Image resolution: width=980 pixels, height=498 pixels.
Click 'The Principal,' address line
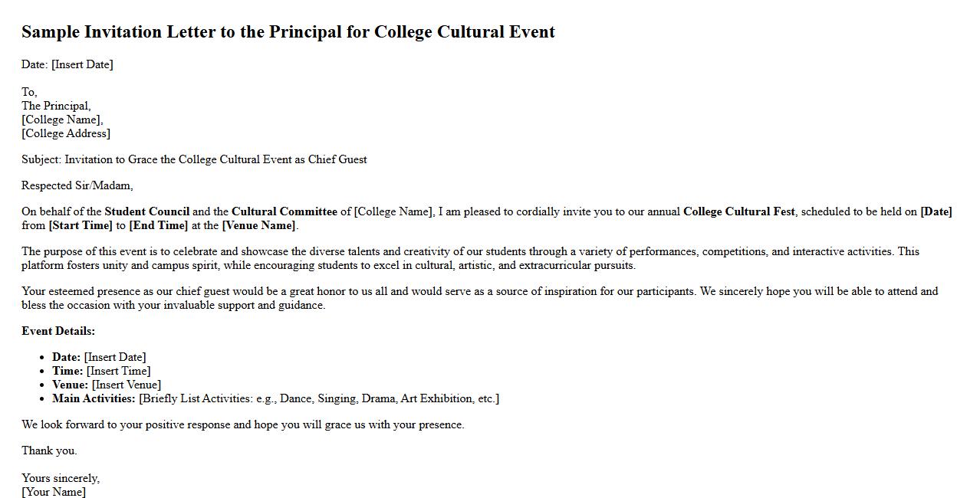click(x=56, y=106)
